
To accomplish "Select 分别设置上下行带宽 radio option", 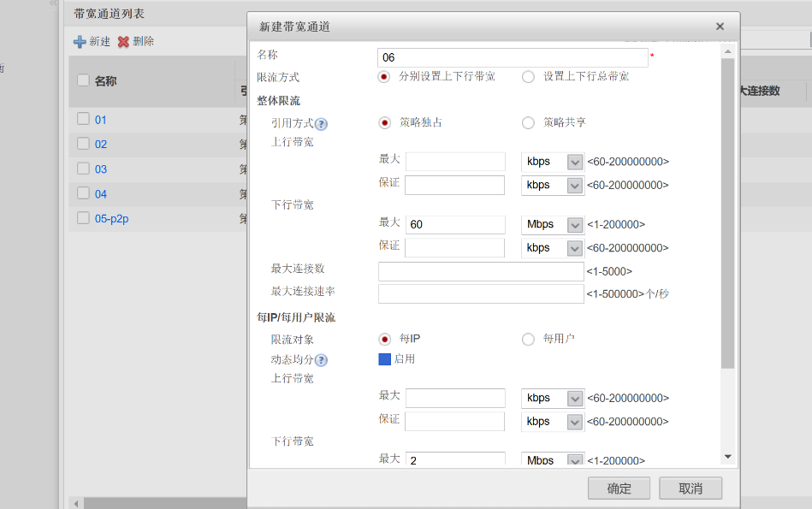I will click(383, 77).
